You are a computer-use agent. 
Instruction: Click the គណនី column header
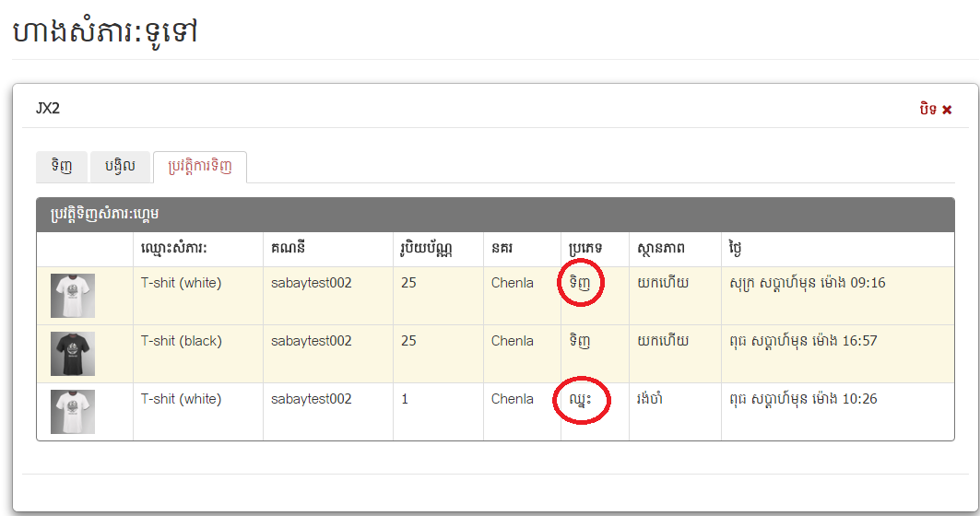tap(290, 250)
